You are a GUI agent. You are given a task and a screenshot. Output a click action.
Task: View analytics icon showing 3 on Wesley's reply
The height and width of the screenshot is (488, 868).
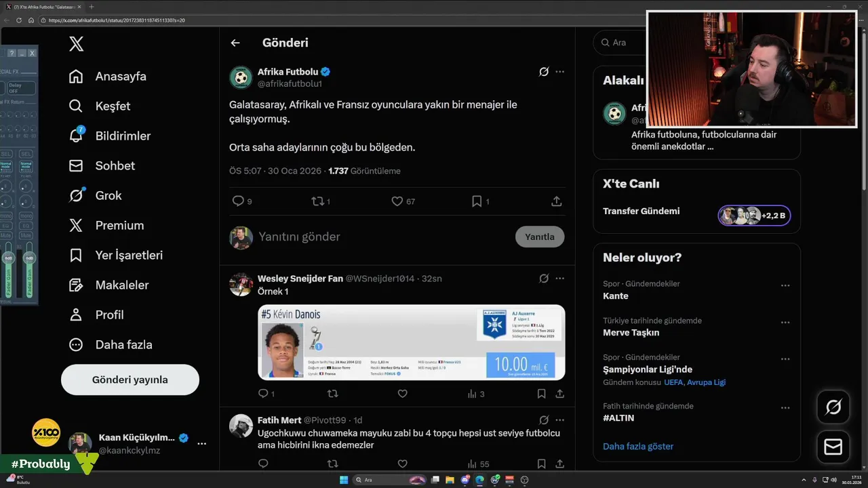click(x=472, y=393)
